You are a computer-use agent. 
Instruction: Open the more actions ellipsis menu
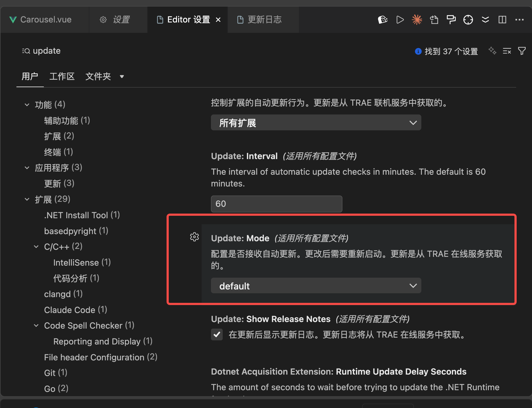[x=519, y=20]
